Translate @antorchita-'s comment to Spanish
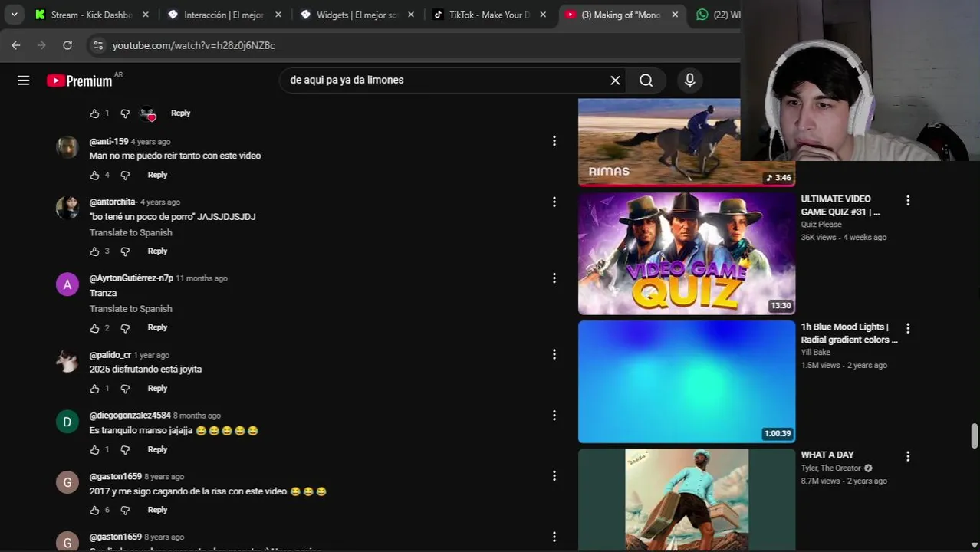 pos(130,232)
